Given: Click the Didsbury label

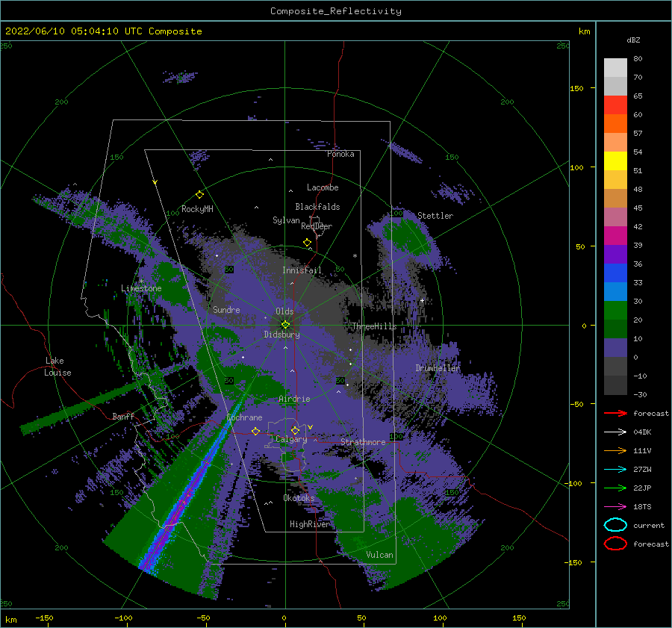Looking at the screenshot, I should [x=281, y=335].
